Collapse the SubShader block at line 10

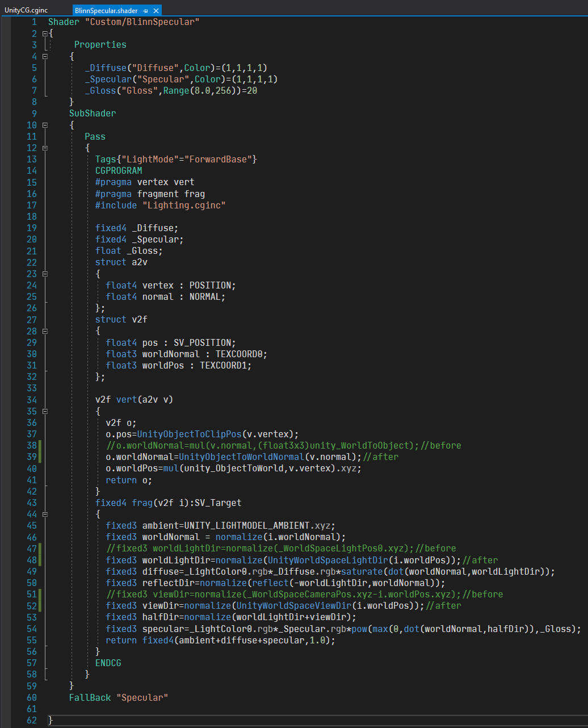(45, 125)
